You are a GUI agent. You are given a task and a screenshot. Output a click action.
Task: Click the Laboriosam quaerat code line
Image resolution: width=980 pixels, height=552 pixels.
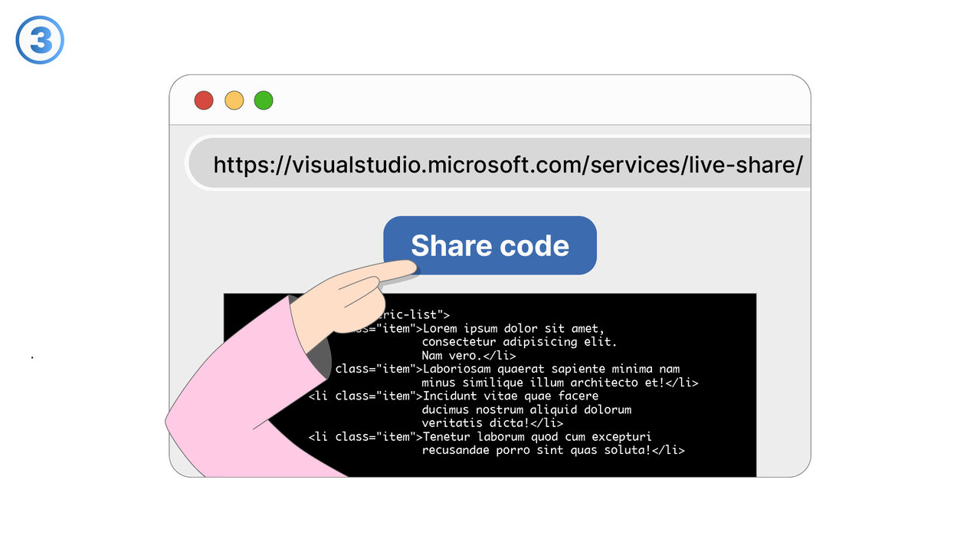coord(552,369)
